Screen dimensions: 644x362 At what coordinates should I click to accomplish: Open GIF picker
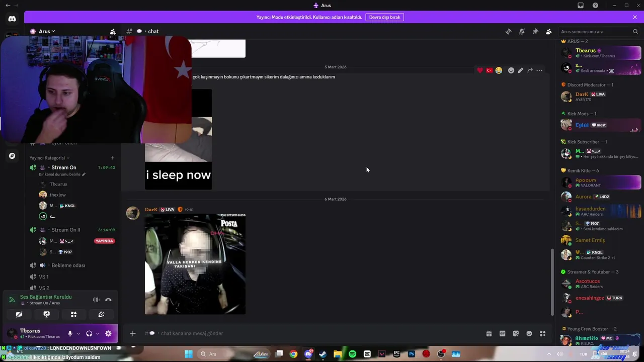[x=502, y=333]
